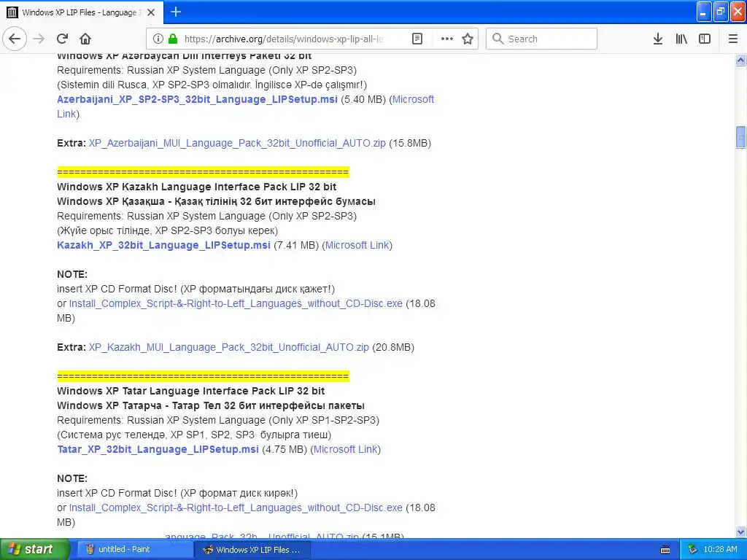The width and height of the screenshot is (747, 560).
Task: Show the sidebars panel
Action: coord(705,39)
